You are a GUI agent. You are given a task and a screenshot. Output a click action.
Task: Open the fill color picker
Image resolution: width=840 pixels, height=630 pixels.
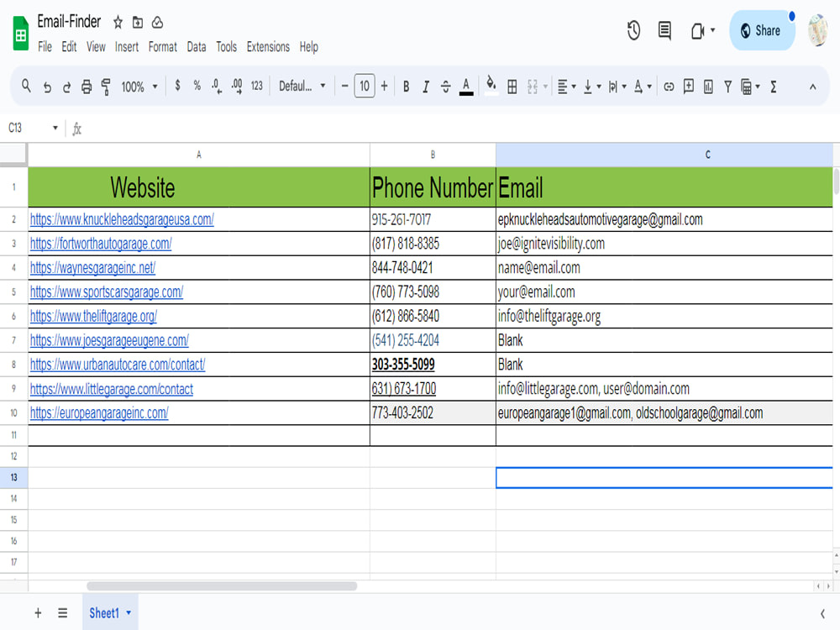click(491, 87)
